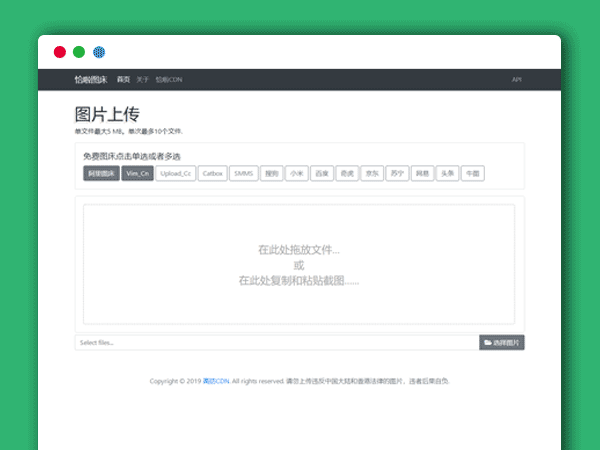600x450 pixels.
Task: Open the API link in navbar
Action: 517,79
